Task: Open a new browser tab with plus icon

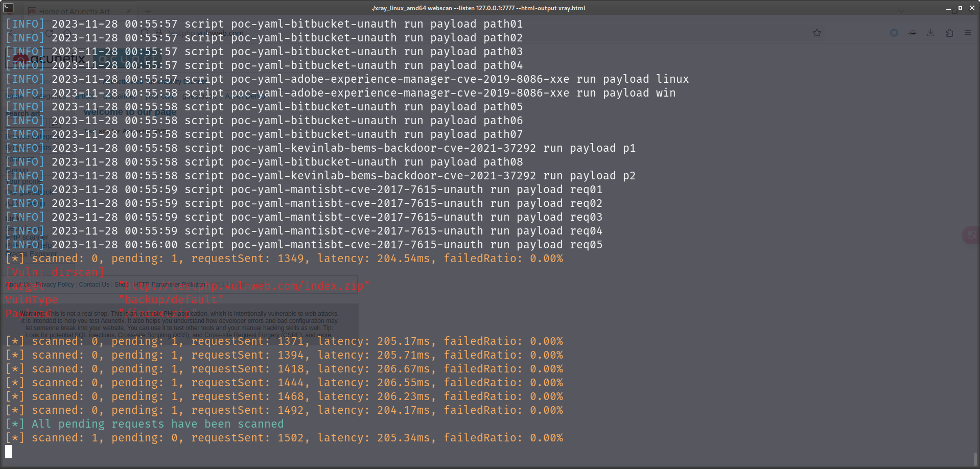Action: coord(148,11)
